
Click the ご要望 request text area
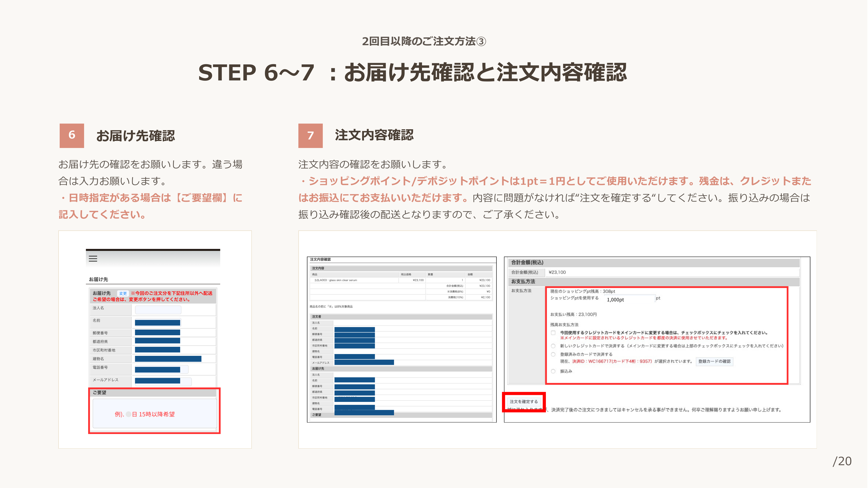[x=155, y=414]
